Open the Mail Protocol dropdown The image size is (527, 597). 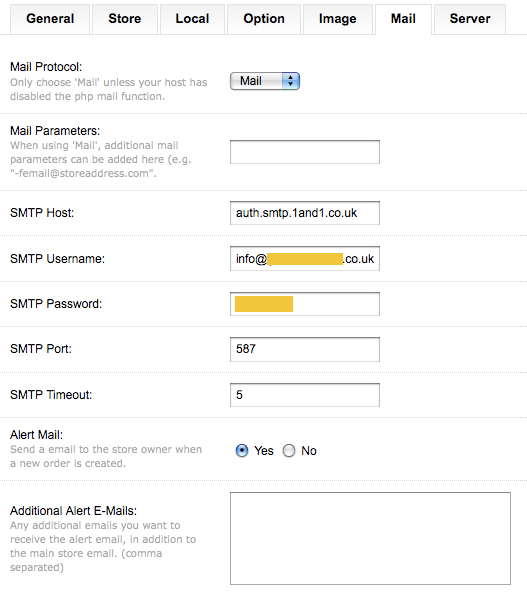pos(265,81)
